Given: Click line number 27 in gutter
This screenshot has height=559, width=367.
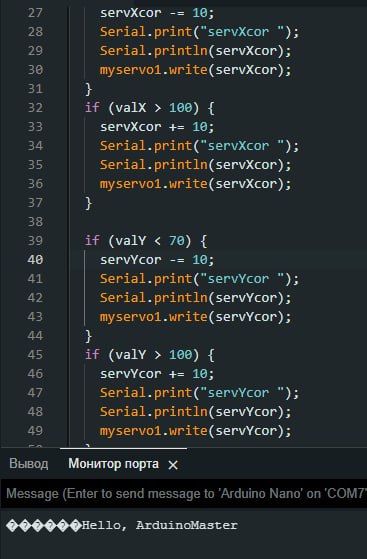Looking at the screenshot, I should coord(35,13).
